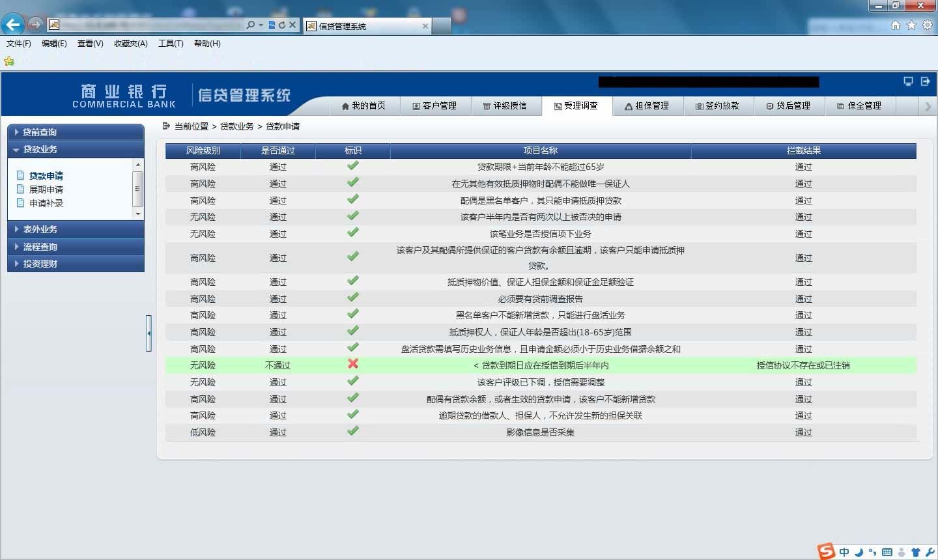This screenshot has height=560, width=938.
Task: Switch to the 评级授信 tab
Action: click(x=505, y=105)
